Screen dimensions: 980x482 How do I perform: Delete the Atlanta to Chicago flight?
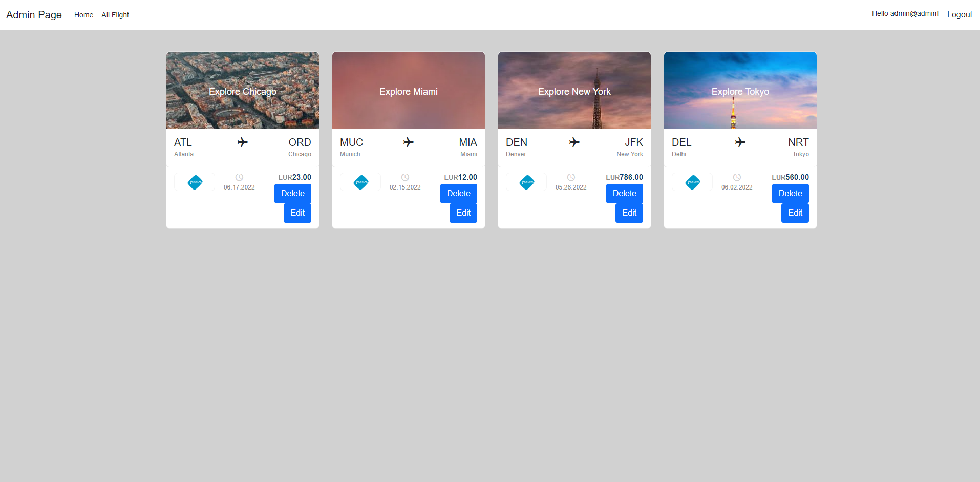click(292, 194)
